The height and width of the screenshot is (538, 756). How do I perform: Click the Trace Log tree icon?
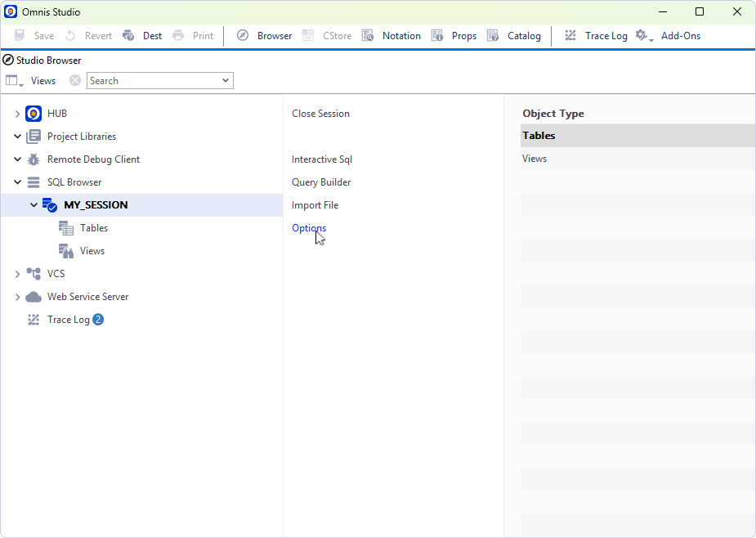(34, 320)
